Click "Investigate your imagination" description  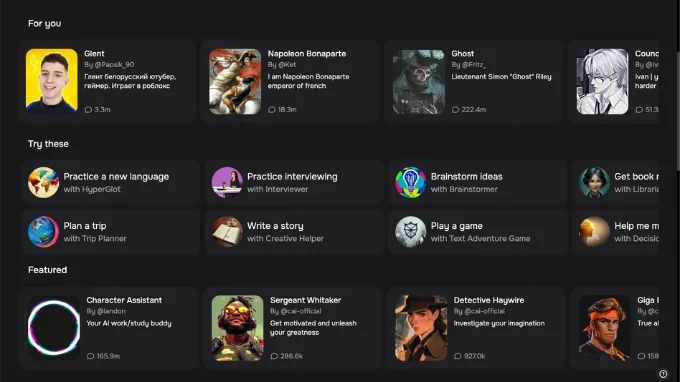point(499,323)
